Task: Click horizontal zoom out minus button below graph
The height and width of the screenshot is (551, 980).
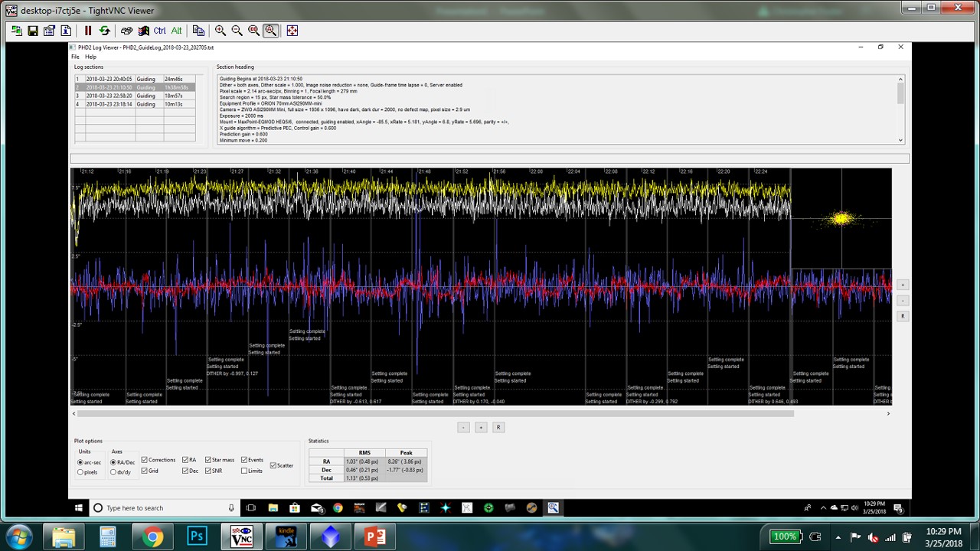Action: point(463,427)
